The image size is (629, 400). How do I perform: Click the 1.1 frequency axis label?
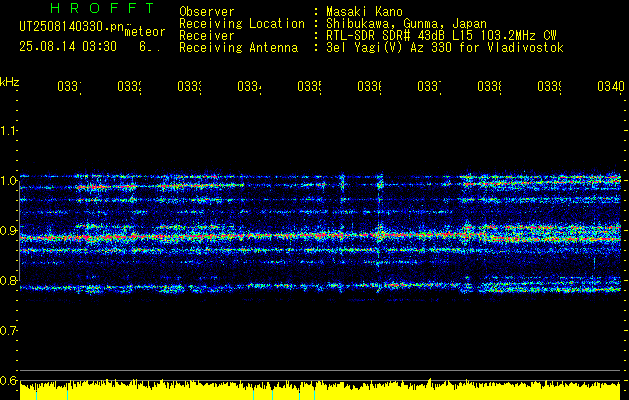8,130
